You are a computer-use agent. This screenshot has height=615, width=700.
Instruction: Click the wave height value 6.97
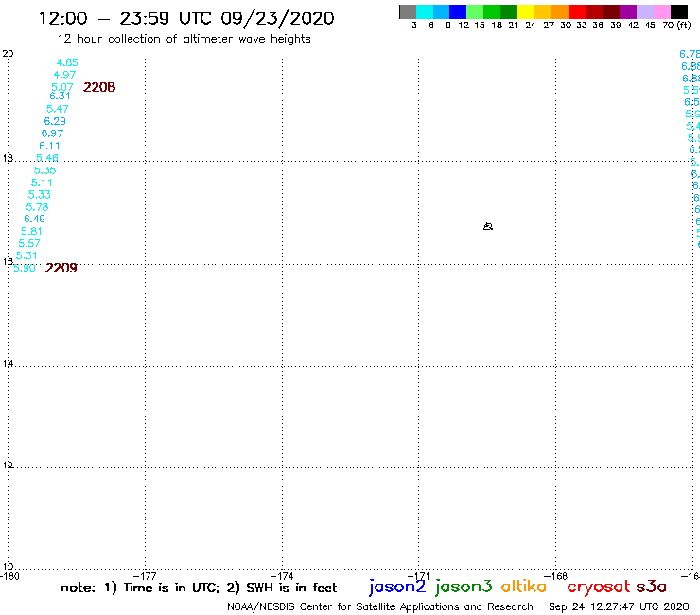pyautogui.click(x=52, y=133)
